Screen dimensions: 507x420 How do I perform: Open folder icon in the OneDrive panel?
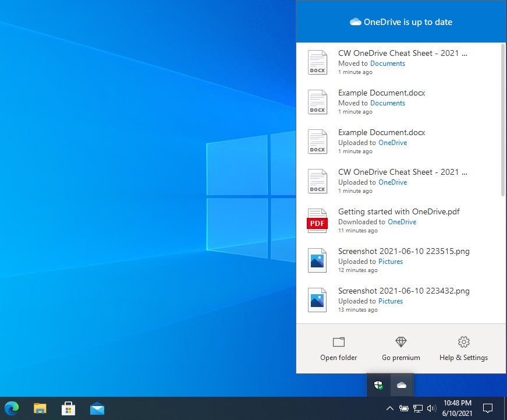pos(339,342)
